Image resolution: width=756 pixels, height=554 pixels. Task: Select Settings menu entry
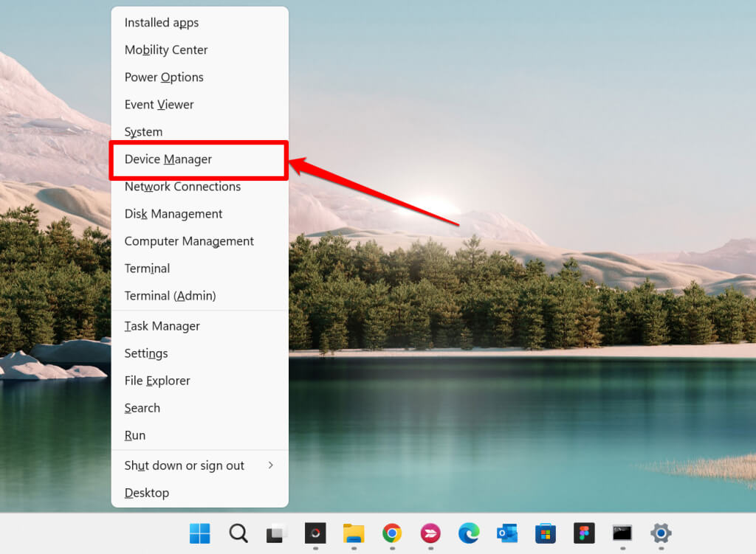[199, 353]
